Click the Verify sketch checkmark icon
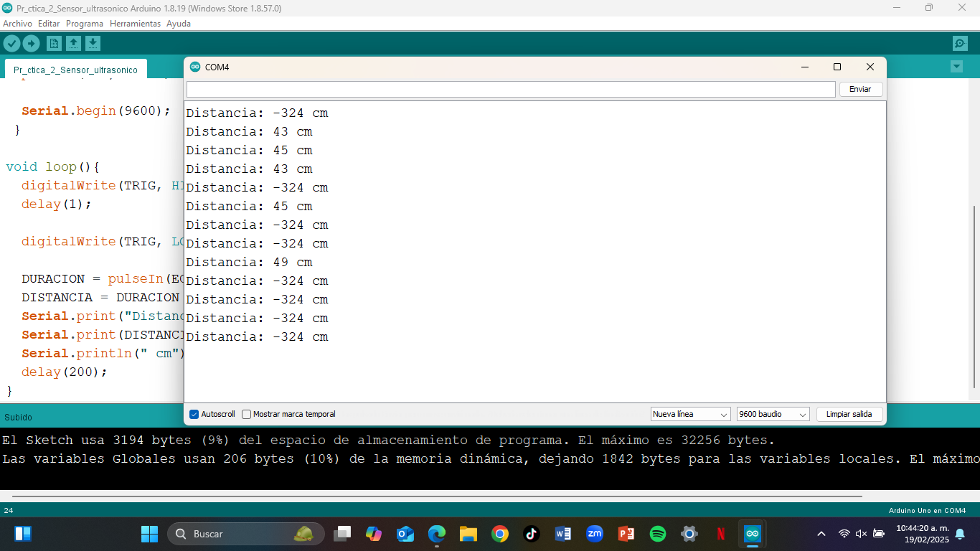The width and height of the screenshot is (980, 551). (11, 44)
